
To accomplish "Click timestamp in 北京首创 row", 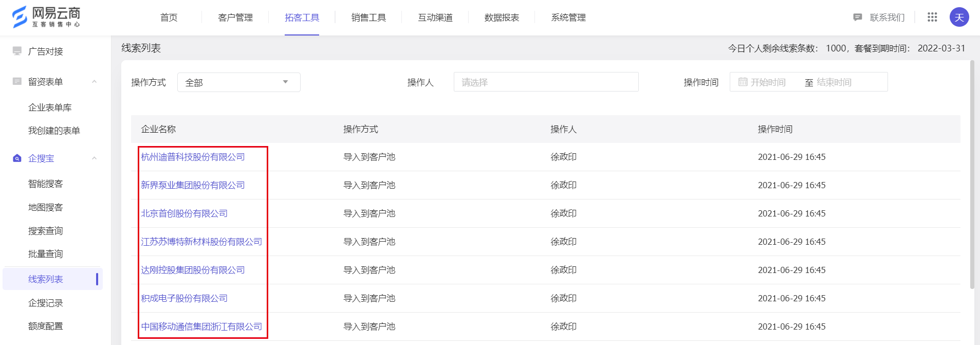I will point(792,213).
